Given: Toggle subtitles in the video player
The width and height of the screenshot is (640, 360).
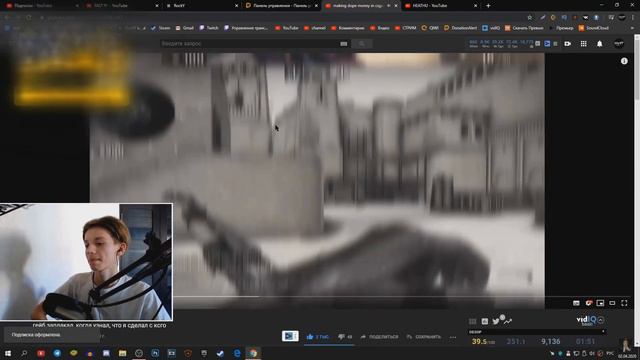Looking at the screenshot, I should point(576,303).
